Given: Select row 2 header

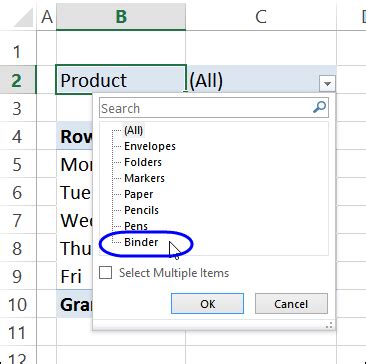Looking at the screenshot, I should coord(17,80).
